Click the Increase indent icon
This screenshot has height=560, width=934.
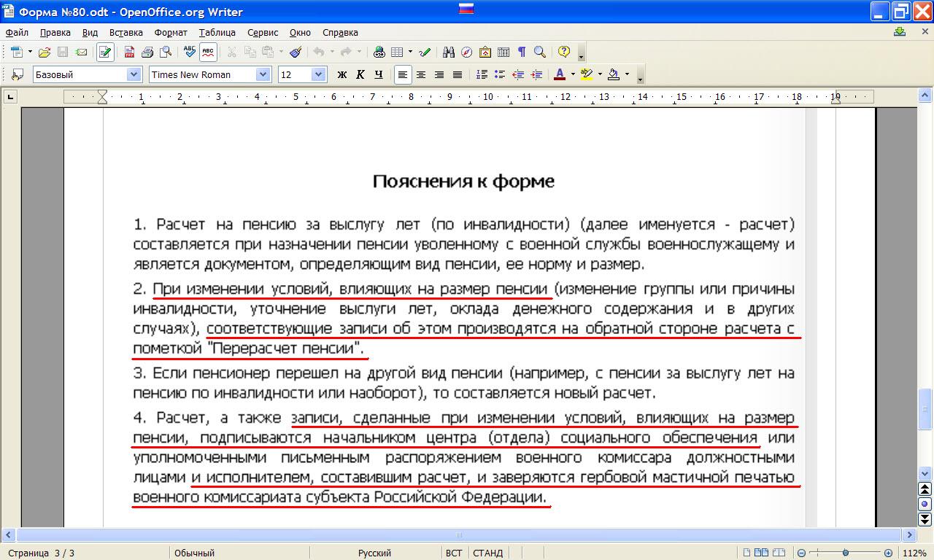click(536, 74)
